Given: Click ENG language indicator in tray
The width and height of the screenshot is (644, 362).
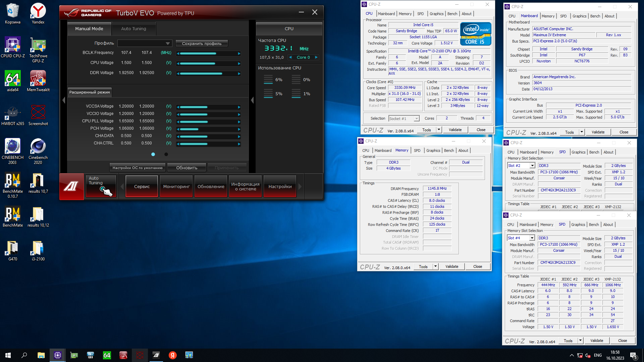Looking at the screenshot, I should click(598, 355).
